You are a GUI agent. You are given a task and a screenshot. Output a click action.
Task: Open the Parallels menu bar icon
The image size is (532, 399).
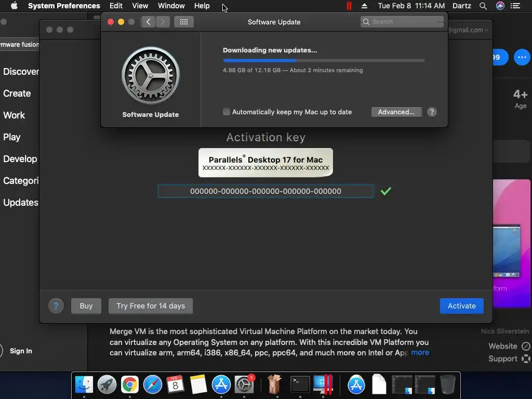pyautogui.click(x=349, y=6)
